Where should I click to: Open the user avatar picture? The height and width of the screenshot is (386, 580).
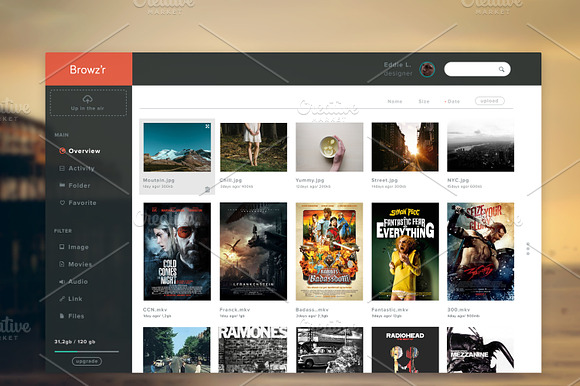pyautogui.click(x=427, y=69)
